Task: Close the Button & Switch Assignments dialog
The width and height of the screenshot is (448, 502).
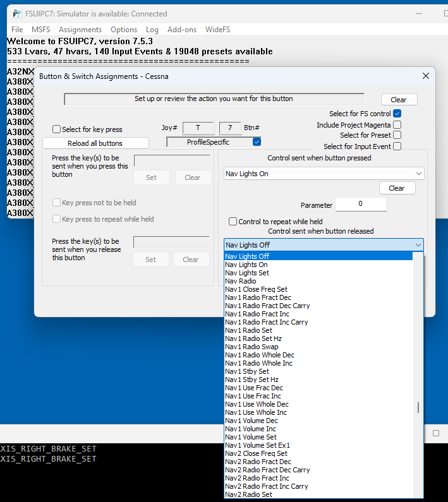Action: pos(425,76)
